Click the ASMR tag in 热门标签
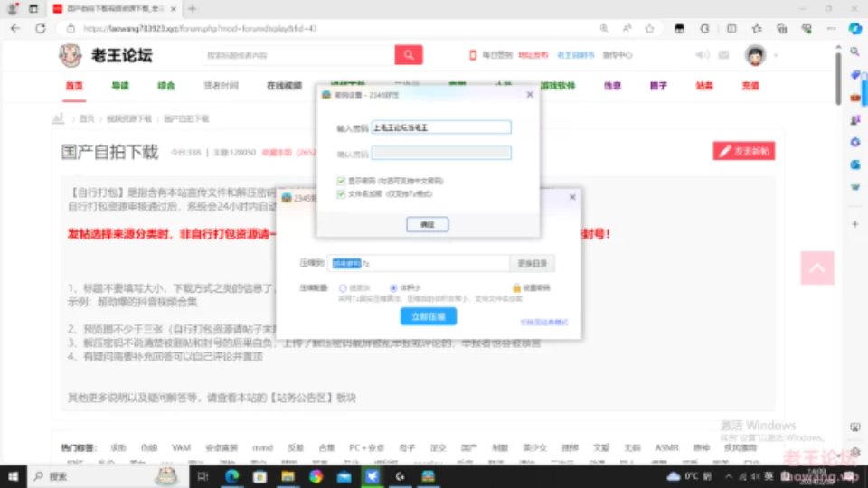This screenshot has height=488, width=868. point(666,447)
